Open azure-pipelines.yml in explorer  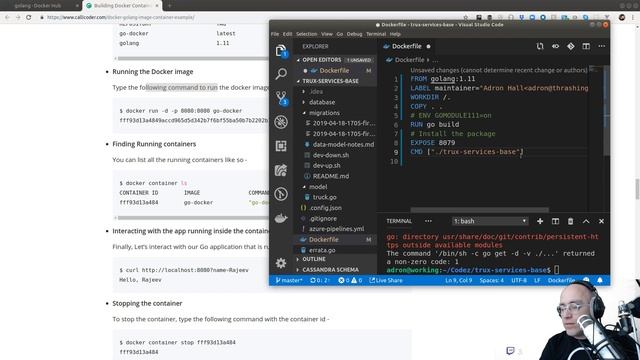335,229
